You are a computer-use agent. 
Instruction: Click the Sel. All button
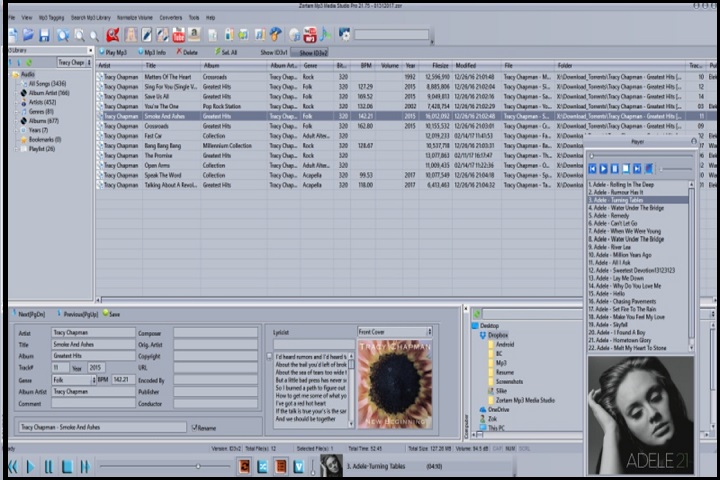pyautogui.click(x=227, y=51)
